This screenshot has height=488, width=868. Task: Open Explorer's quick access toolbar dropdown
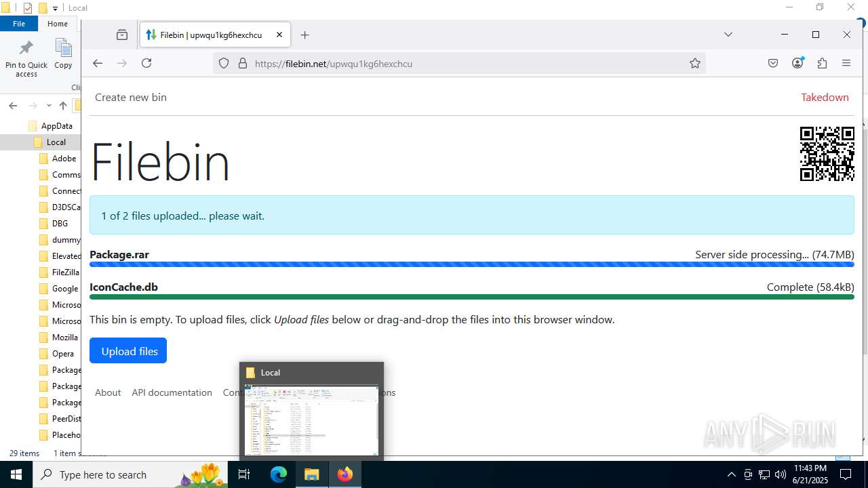(x=55, y=8)
